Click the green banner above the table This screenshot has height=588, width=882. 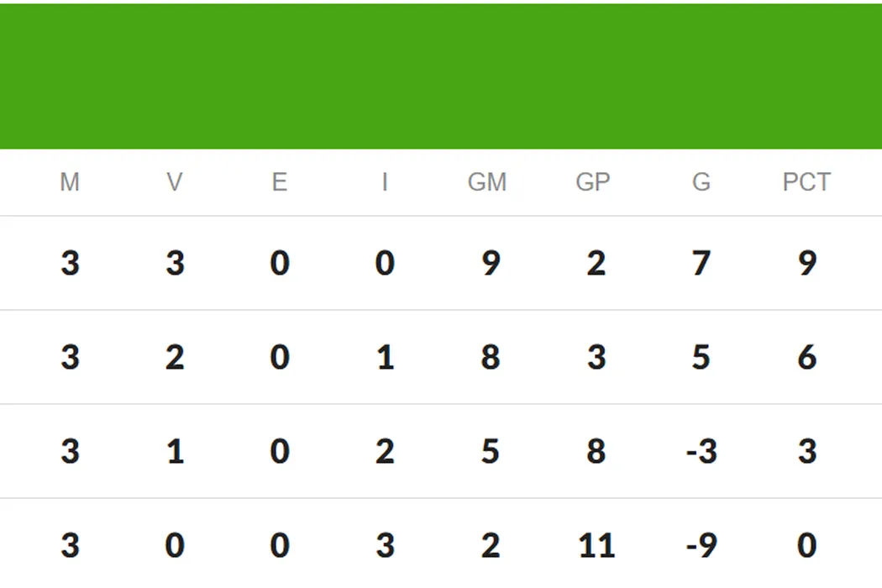(x=441, y=76)
